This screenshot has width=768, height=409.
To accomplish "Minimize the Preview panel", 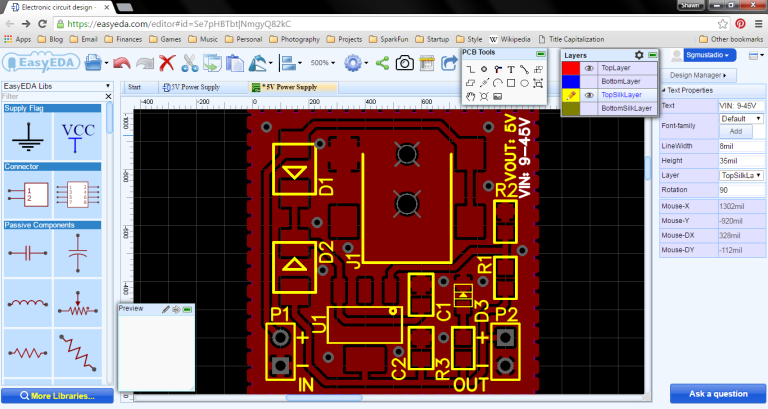I will 187,310.
